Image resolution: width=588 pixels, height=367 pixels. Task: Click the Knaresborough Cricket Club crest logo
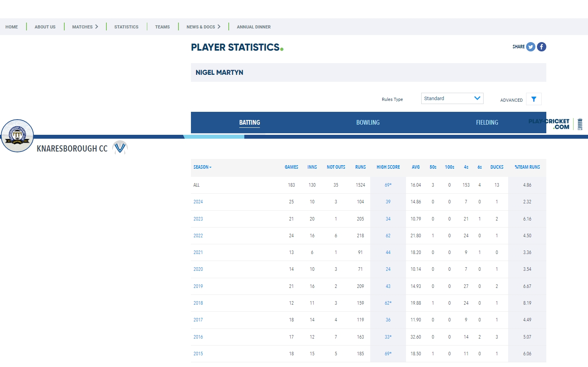tap(18, 136)
